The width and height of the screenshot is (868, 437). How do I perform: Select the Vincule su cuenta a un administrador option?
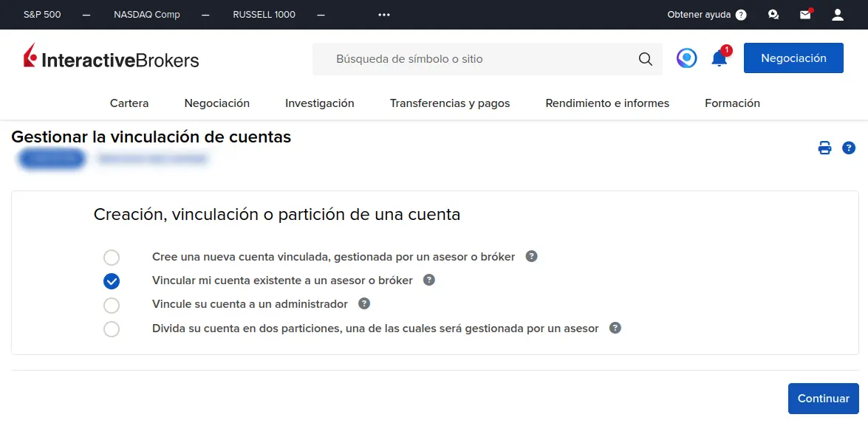tap(112, 305)
